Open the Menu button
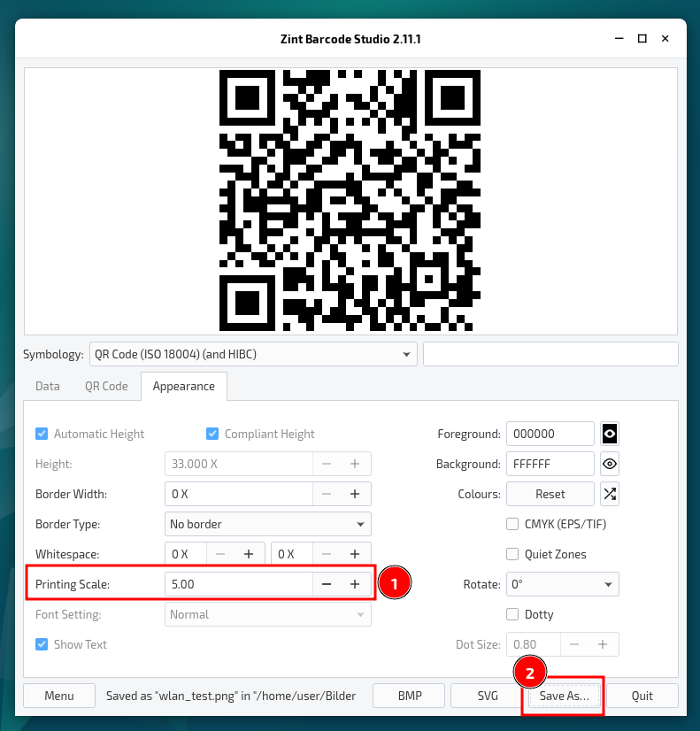700x731 pixels. [x=59, y=696]
